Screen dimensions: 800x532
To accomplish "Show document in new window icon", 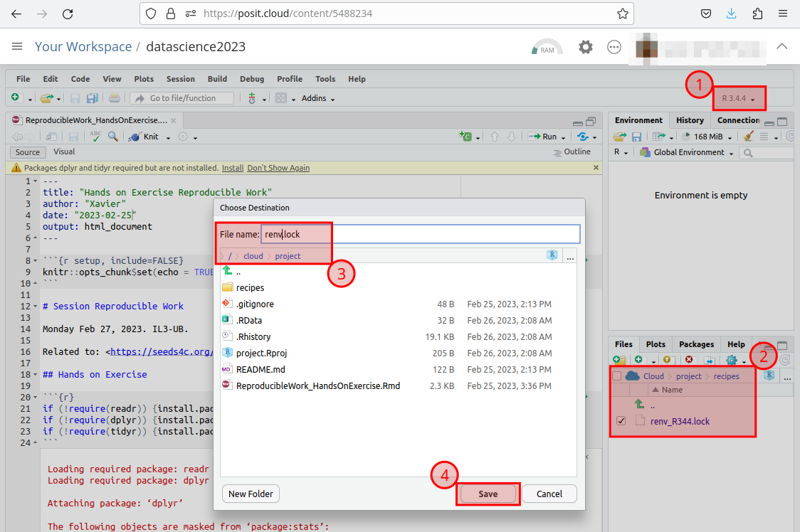I will pyautogui.click(x=51, y=136).
